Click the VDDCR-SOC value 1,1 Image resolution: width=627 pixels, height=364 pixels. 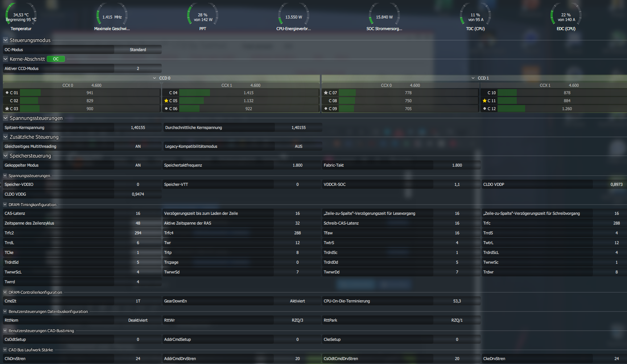[457, 184]
